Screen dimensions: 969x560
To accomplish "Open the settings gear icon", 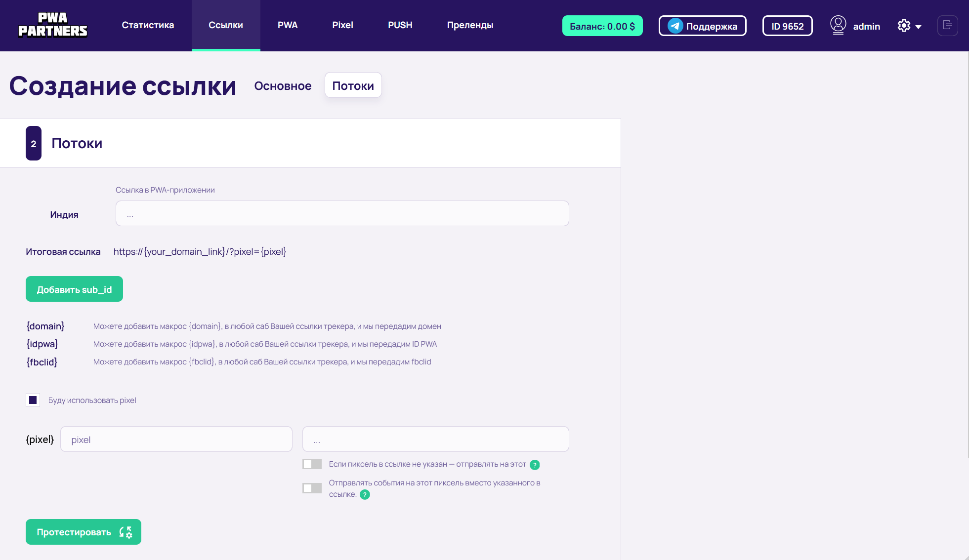I will (904, 26).
